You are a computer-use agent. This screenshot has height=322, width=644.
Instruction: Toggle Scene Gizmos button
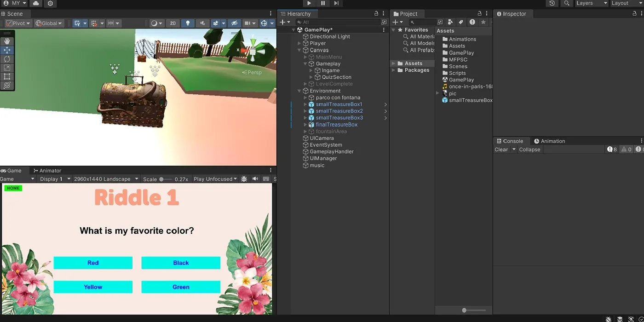264,23
